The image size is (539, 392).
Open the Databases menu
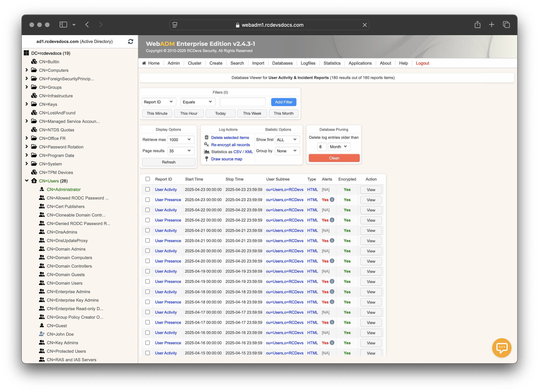click(282, 63)
